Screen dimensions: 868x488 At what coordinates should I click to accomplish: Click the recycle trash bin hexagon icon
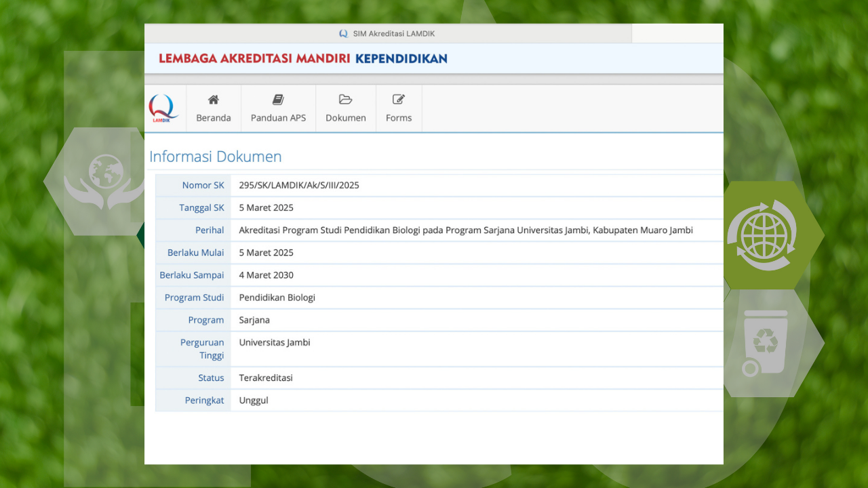click(765, 342)
